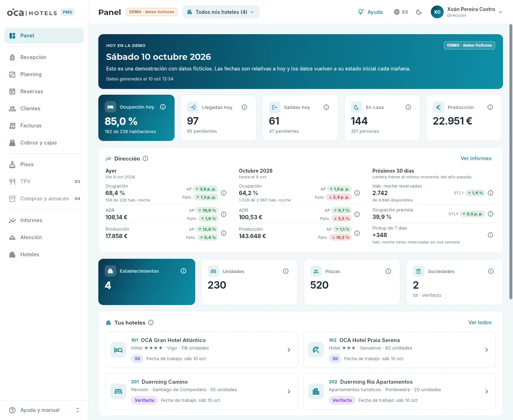Click the Panel item in sidebar
The width and height of the screenshot is (513, 420).
(x=44, y=36)
